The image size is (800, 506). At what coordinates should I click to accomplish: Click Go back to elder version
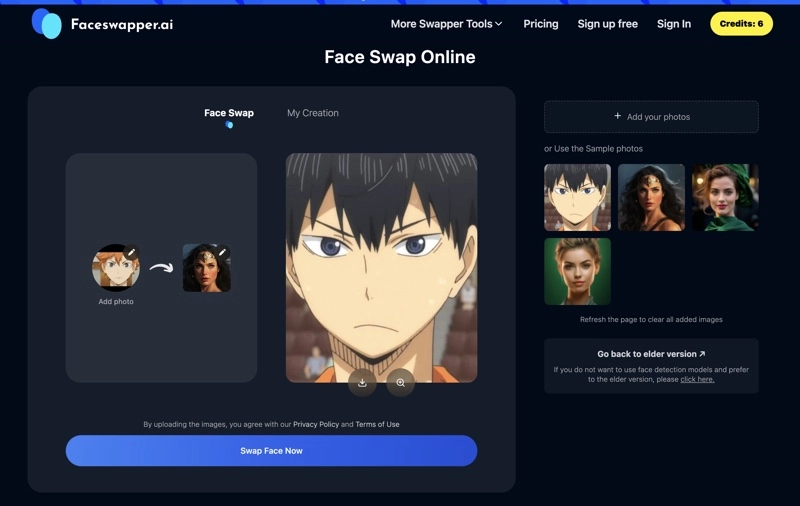click(x=651, y=354)
